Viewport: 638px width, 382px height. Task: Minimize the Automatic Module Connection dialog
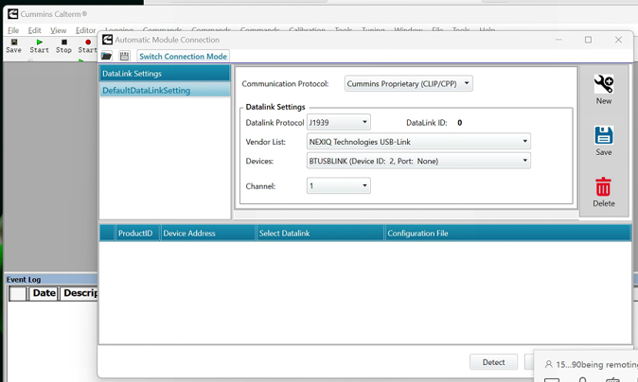pos(558,39)
